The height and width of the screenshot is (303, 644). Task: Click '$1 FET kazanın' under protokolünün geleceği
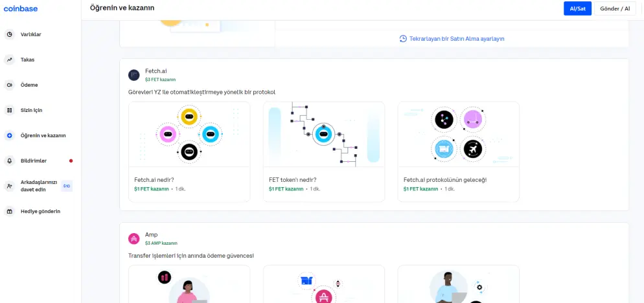(x=420, y=189)
